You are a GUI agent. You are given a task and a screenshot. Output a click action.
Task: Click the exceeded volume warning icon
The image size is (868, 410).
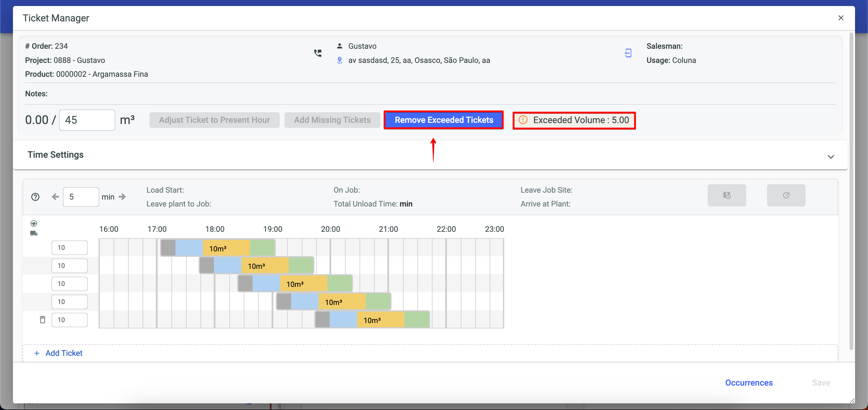coord(523,120)
